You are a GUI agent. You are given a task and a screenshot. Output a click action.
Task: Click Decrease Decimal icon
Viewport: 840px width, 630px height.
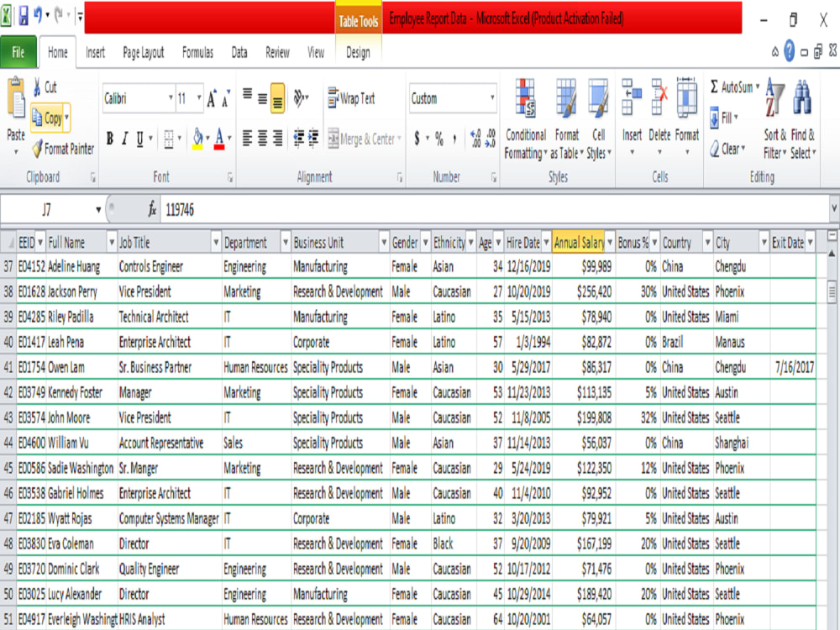coord(491,139)
